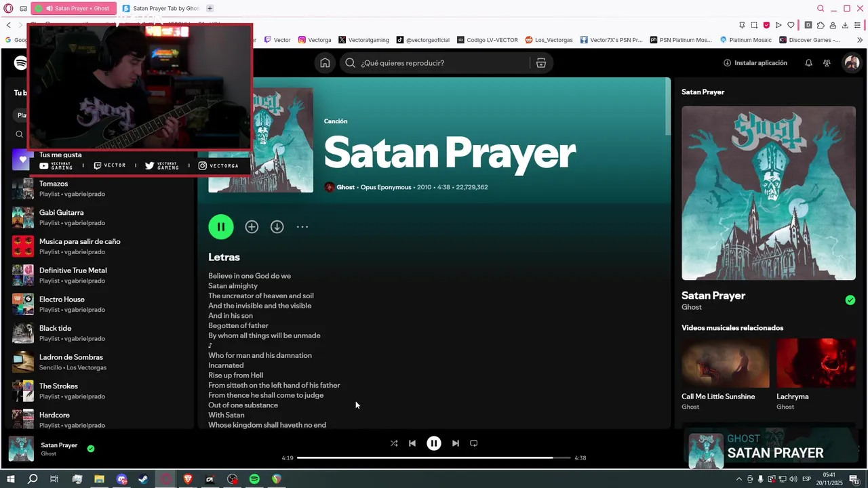
Task: Open Windows taskbar search
Action: pos(33,479)
